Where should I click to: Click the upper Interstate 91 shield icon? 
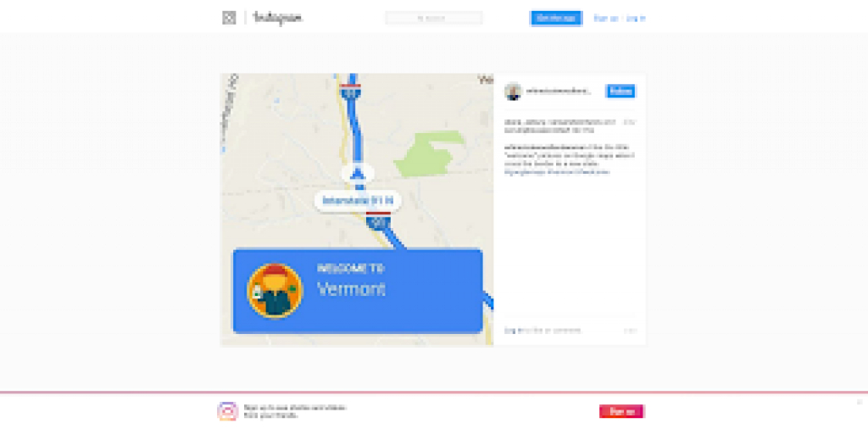(349, 92)
